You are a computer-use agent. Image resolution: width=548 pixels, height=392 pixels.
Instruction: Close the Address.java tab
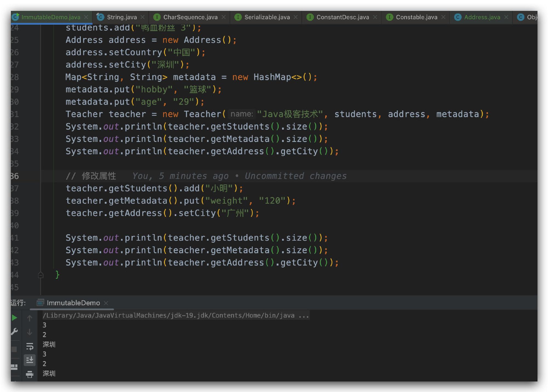506,17
